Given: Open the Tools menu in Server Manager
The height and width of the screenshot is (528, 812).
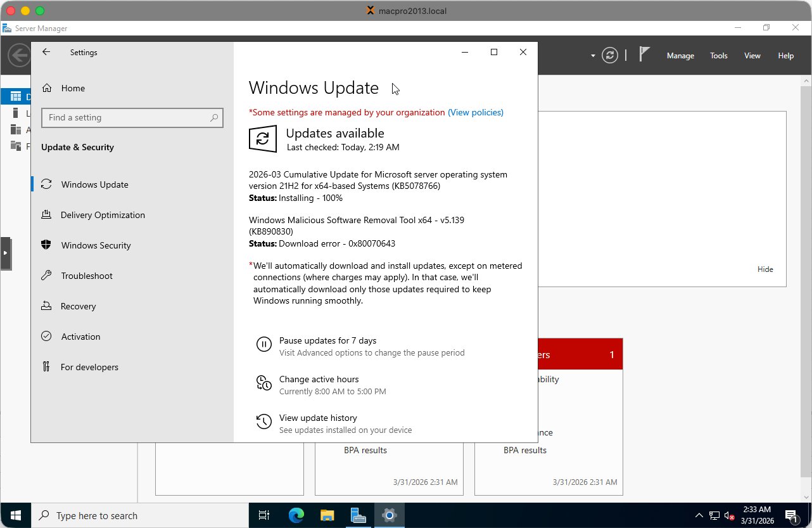Looking at the screenshot, I should coord(718,56).
